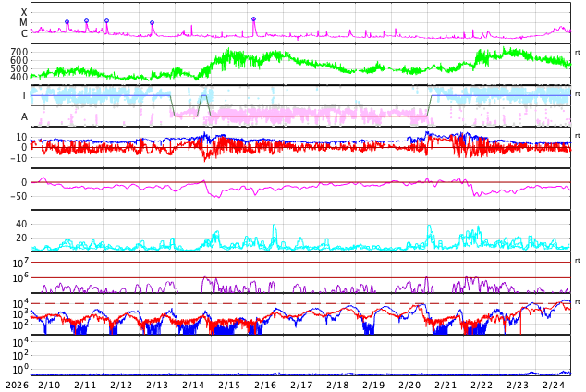Select the 2/14 date on the time axis
This screenshot has height=392, width=586.
point(193,385)
